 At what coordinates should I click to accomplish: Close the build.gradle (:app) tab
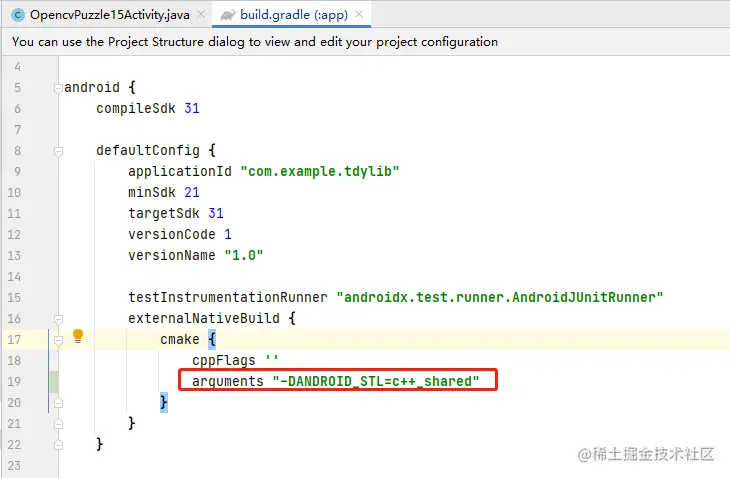pyautogui.click(x=359, y=14)
